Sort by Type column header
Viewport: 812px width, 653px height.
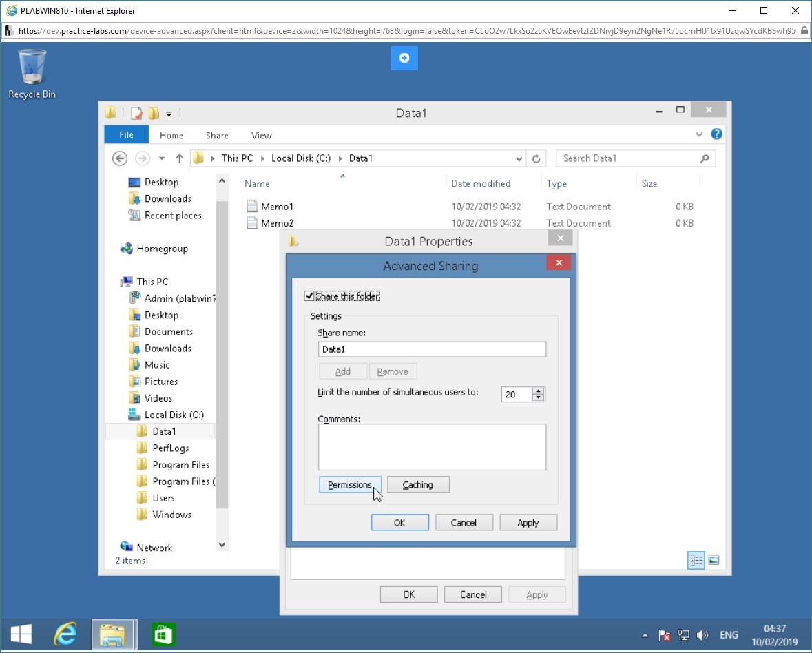tap(556, 184)
